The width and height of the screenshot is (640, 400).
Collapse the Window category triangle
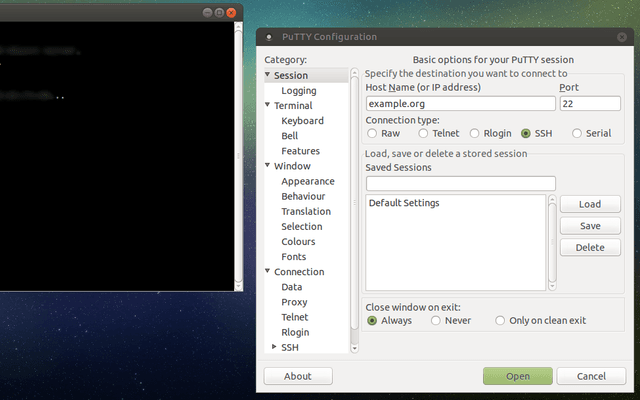click(x=267, y=165)
